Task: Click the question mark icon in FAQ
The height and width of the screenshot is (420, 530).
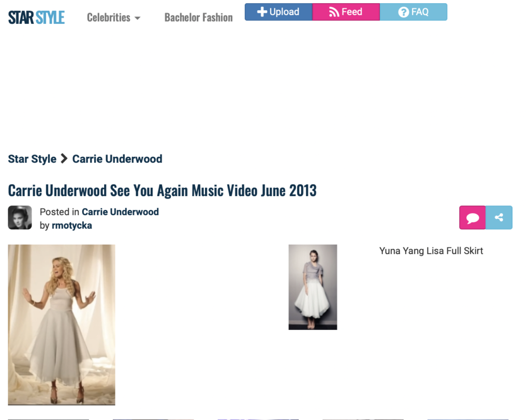Action: 404,12
